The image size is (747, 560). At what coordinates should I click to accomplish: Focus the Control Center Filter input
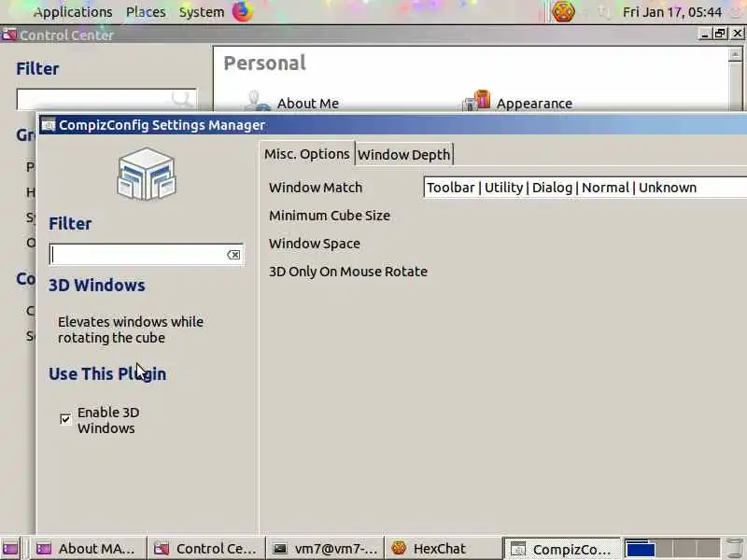[106, 99]
